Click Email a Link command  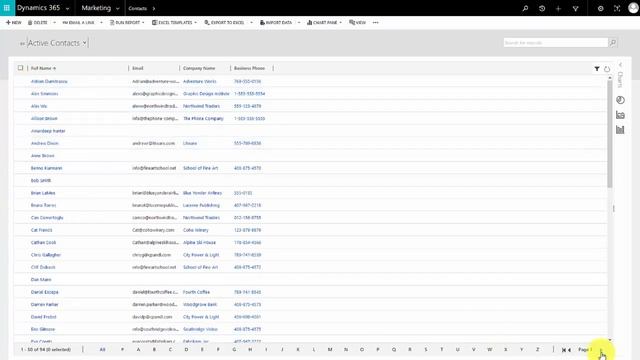[78, 22]
